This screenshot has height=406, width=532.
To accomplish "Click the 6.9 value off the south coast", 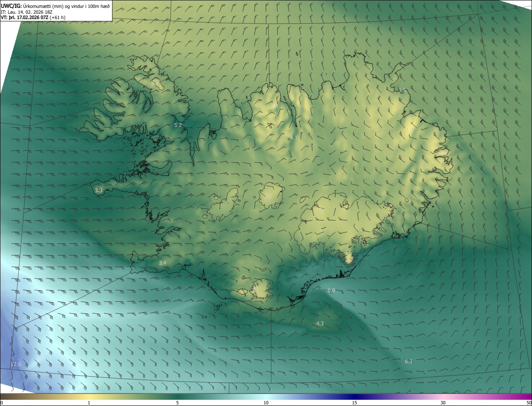I will point(331,290).
